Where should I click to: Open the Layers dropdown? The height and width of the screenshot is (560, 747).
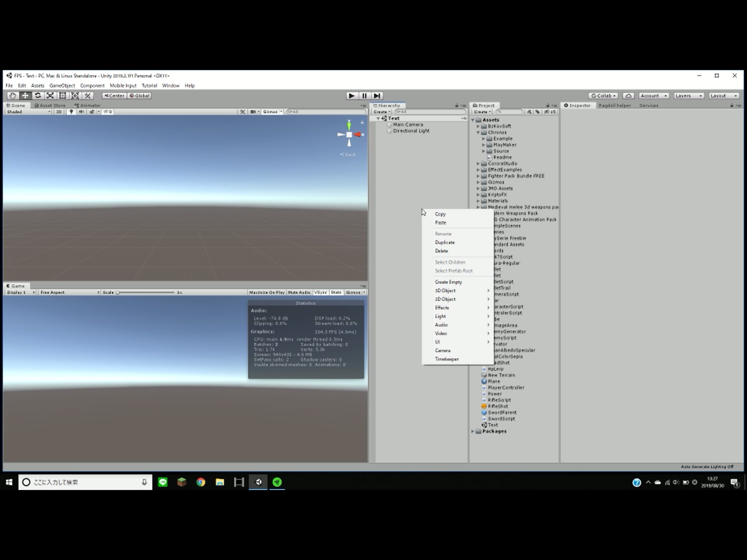tap(688, 96)
